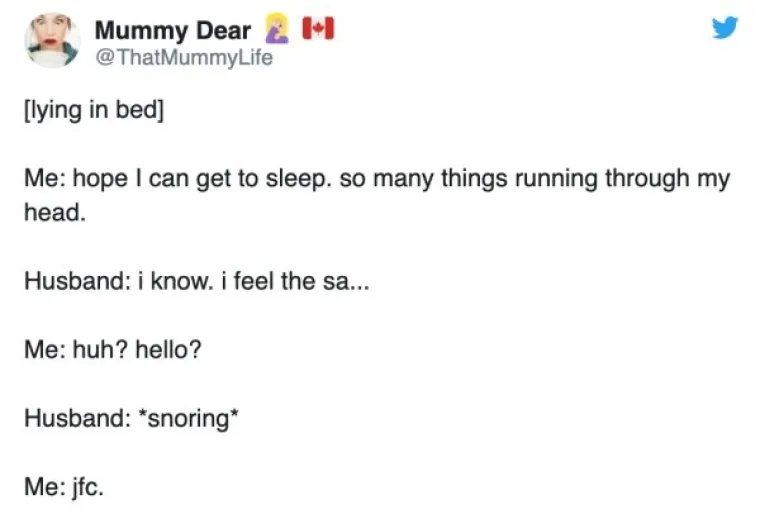The height and width of the screenshot is (514, 760).
Task: Open the Mummy Dear profile picture
Action: pyautogui.click(x=52, y=41)
